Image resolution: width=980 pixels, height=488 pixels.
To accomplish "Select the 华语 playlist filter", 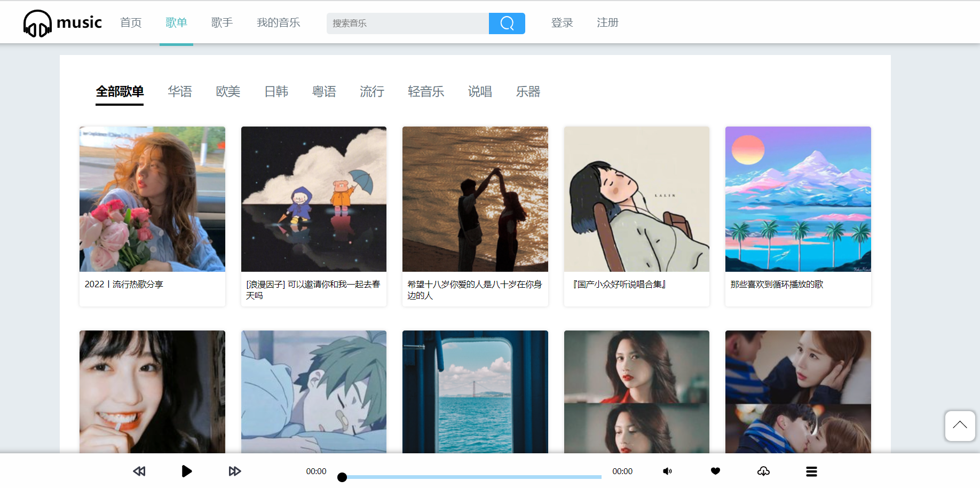I will (180, 91).
